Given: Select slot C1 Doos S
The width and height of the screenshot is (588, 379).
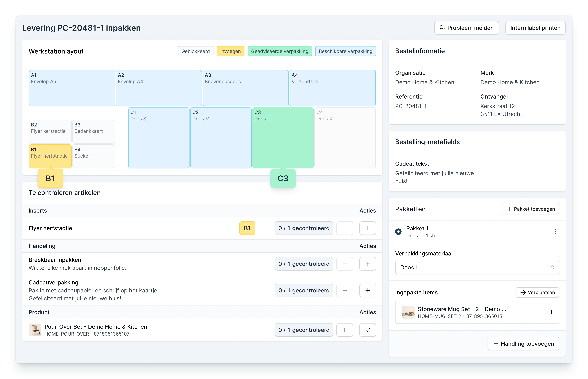Looking at the screenshot, I should (159, 138).
